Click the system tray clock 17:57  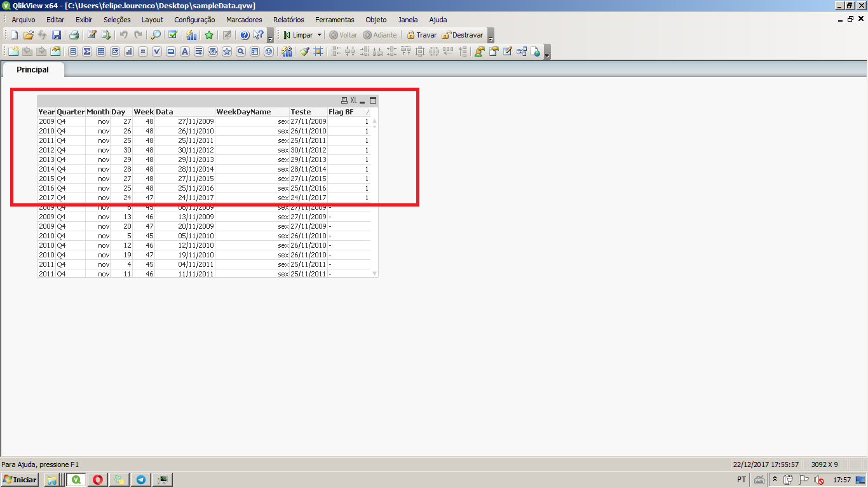tap(842, 480)
